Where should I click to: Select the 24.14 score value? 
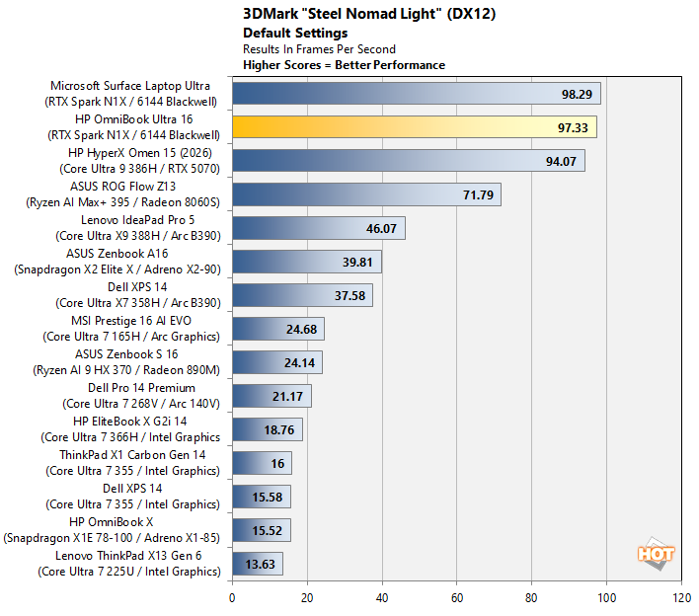[299, 363]
